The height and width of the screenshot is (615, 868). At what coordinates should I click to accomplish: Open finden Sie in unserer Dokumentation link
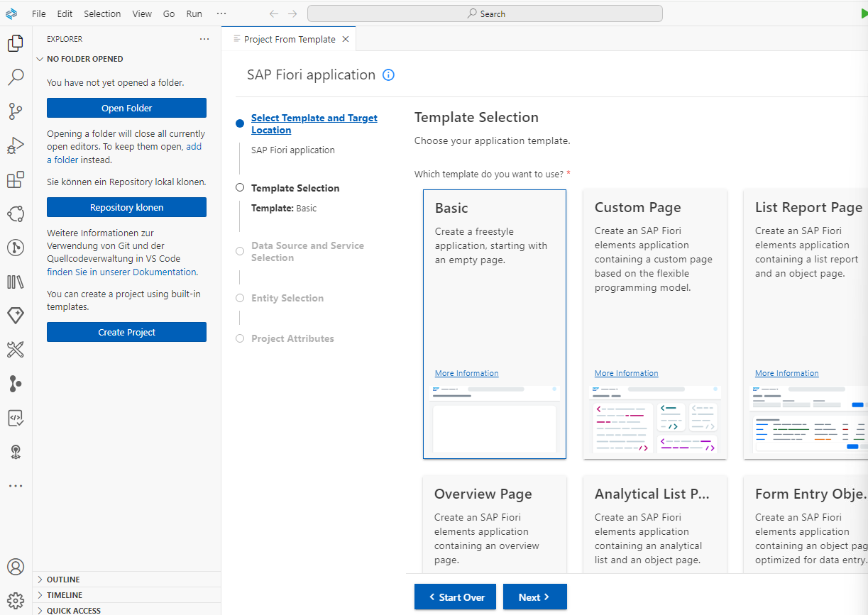(x=121, y=272)
